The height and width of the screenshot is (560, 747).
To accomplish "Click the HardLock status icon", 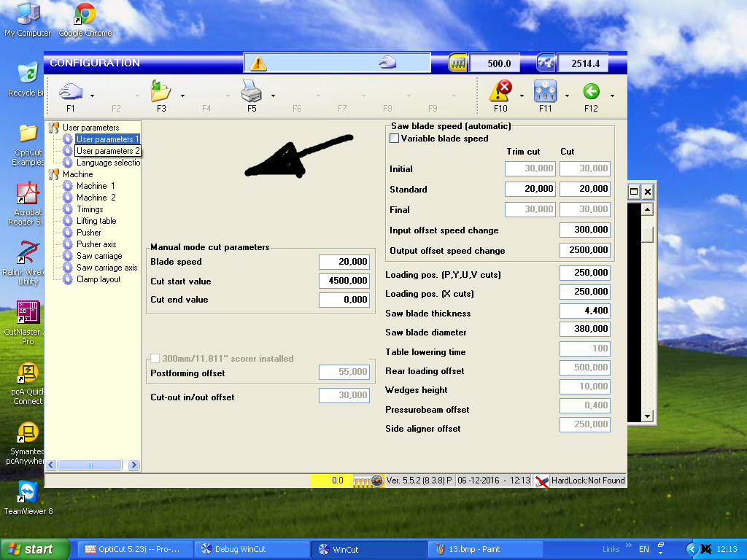I will point(541,481).
